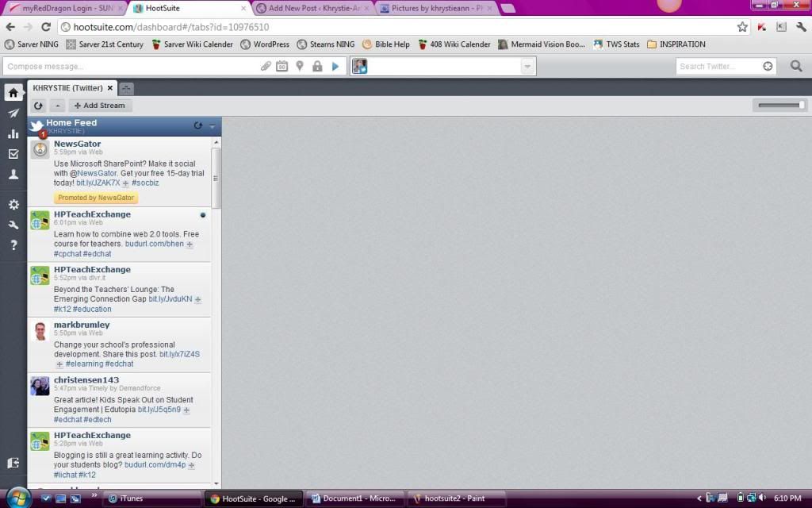Open the Chrome wrench menu

point(801,27)
